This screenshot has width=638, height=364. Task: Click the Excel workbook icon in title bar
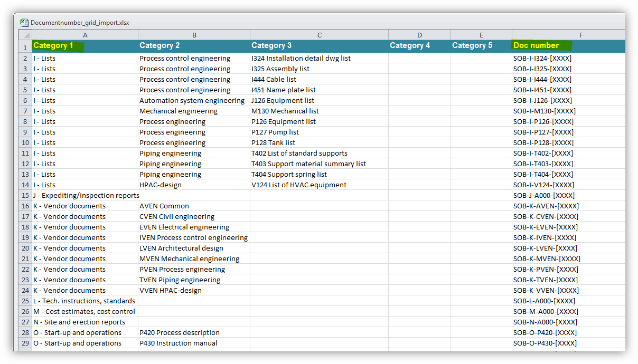click(x=24, y=22)
